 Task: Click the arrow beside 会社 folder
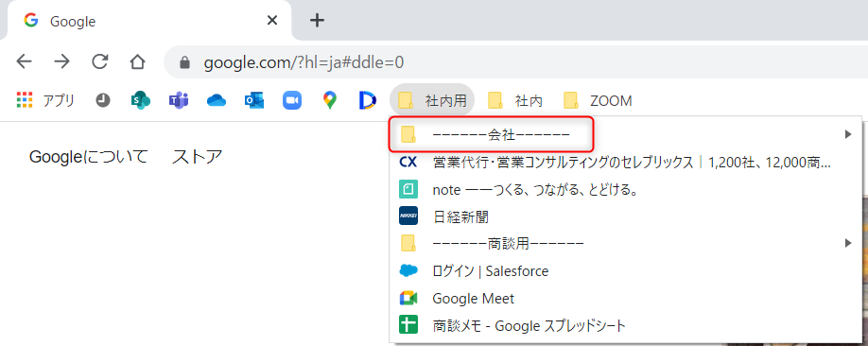pyautogui.click(x=847, y=134)
